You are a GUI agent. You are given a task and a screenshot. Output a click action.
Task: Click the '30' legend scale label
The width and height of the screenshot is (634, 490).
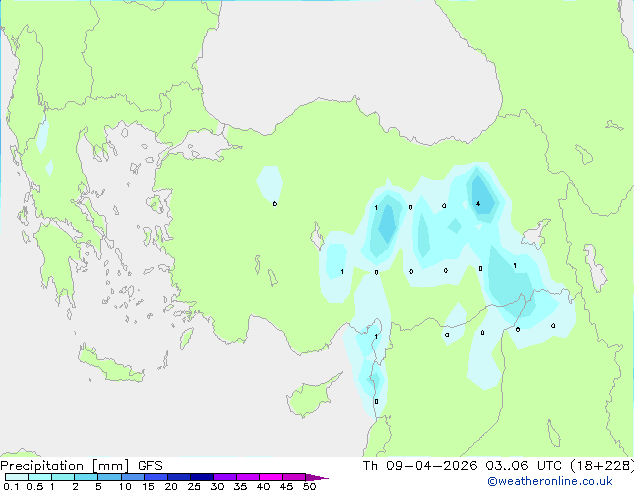pos(217,486)
